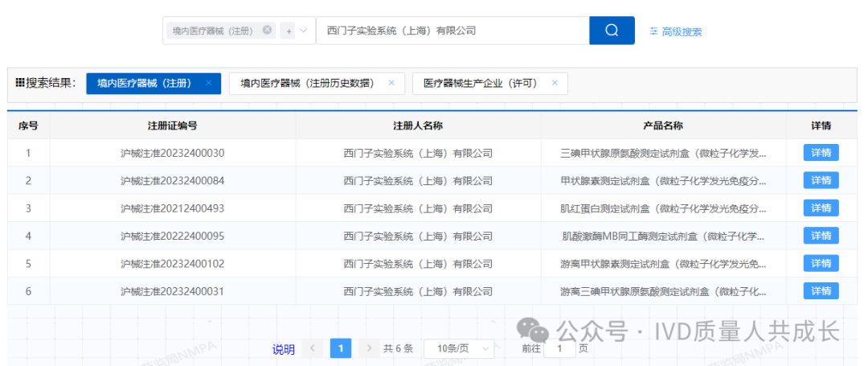
Task: Close the 境内医疗器械（注册） results tab
Action: pos(209,83)
